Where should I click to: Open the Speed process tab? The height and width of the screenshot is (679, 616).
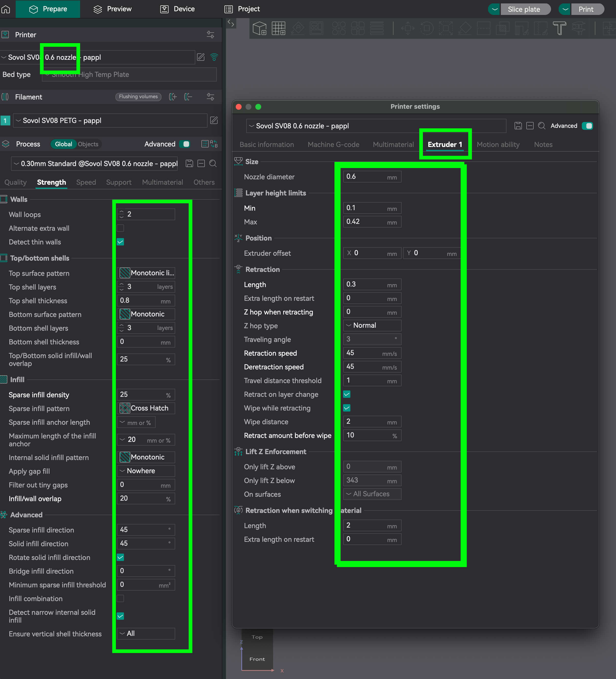[x=86, y=182]
